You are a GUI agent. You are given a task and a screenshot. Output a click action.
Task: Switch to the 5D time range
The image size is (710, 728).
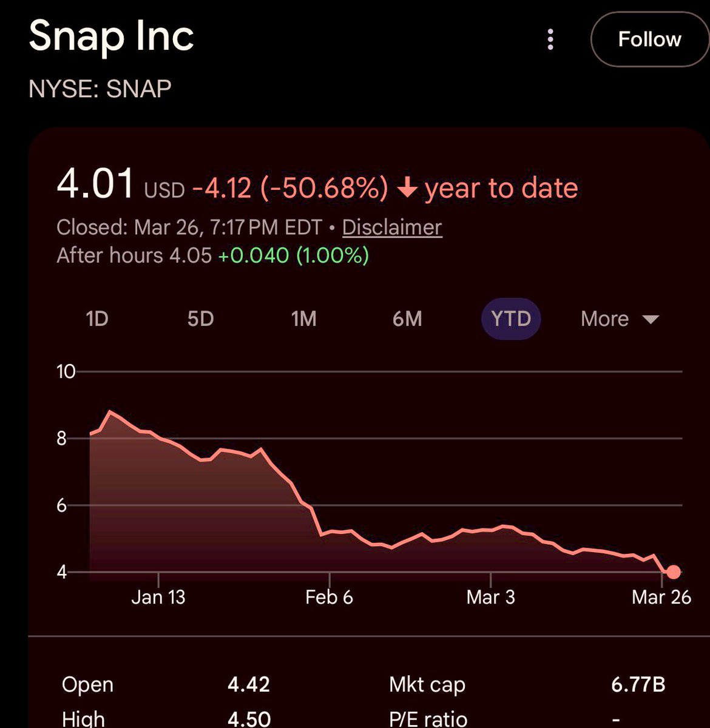click(200, 318)
